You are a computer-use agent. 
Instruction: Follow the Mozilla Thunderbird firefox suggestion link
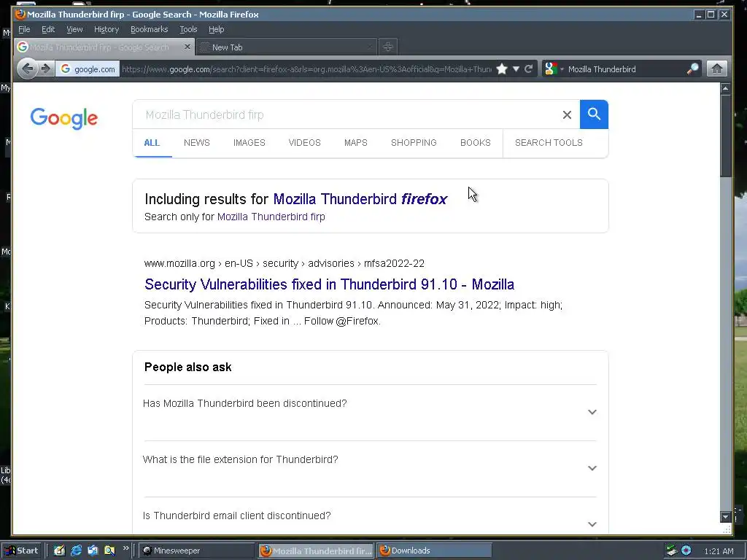pyautogui.click(x=360, y=199)
